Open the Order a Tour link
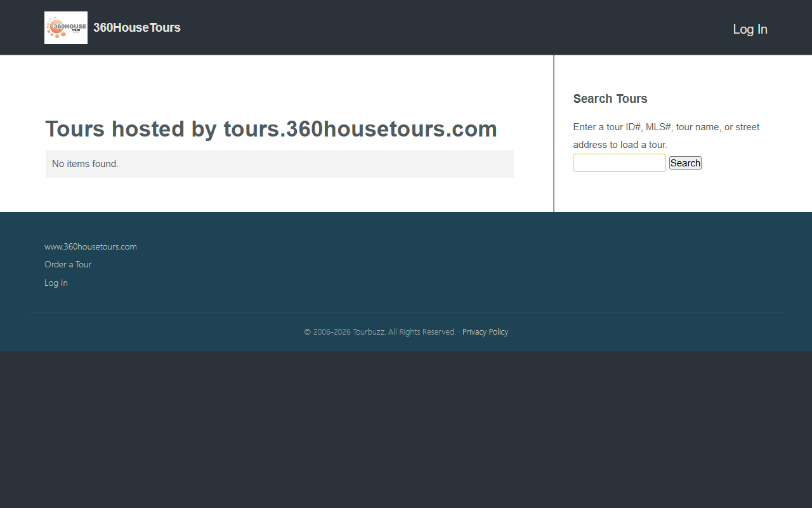Viewport: 812px width, 508px height. (x=68, y=264)
